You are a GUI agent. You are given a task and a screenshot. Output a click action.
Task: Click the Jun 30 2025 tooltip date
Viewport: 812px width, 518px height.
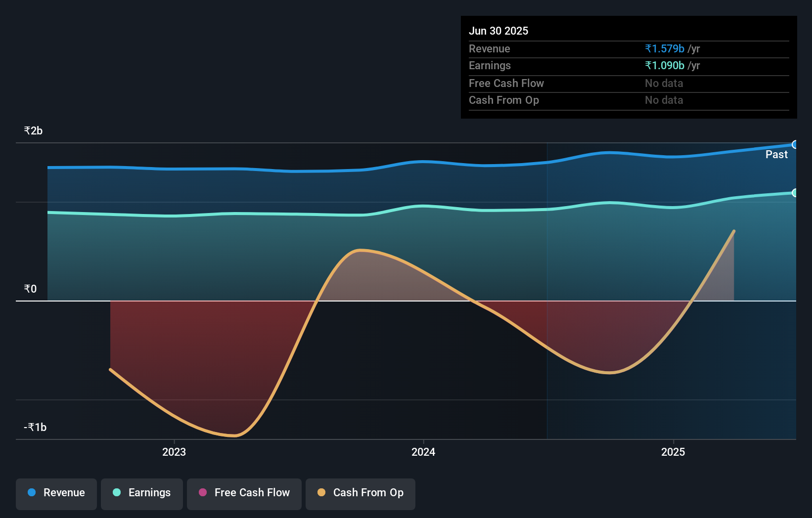pyautogui.click(x=498, y=31)
